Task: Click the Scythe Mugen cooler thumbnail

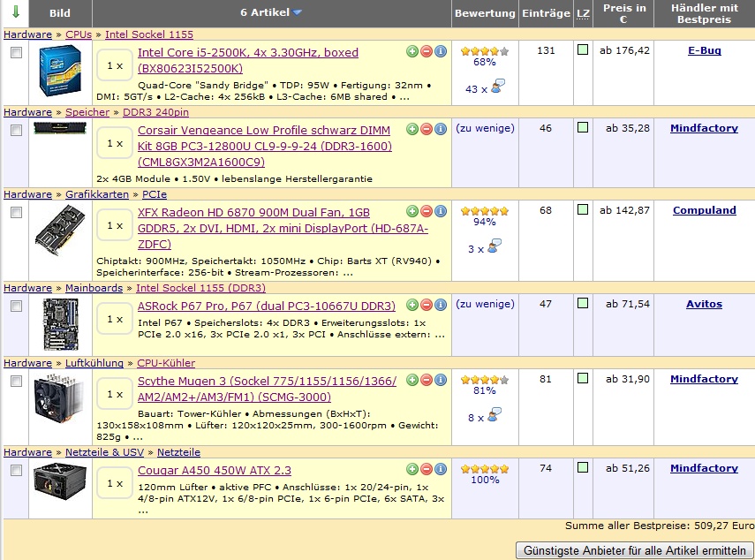Action: coord(59,398)
